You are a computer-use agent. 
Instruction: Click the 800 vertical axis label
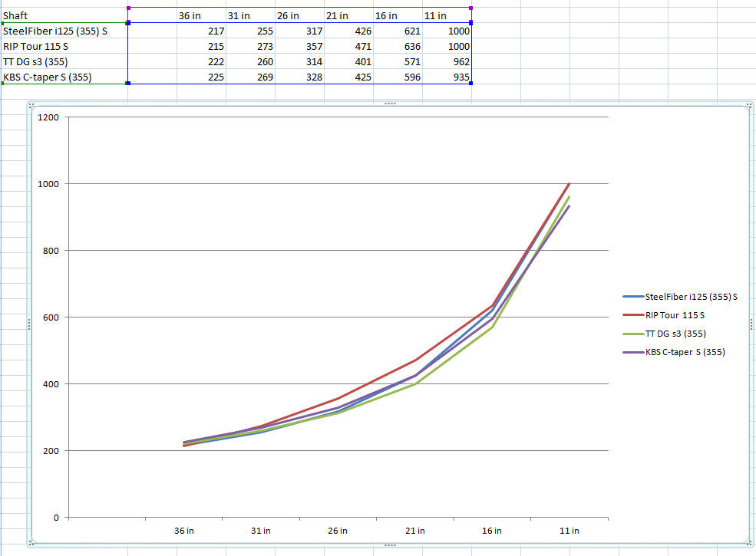click(x=51, y=251)
